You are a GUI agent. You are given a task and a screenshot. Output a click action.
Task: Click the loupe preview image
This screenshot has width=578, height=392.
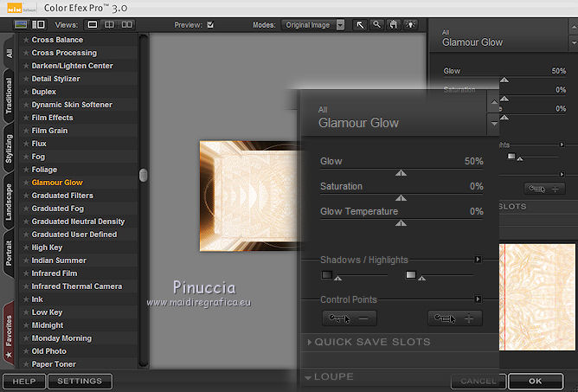coord(537,297)
